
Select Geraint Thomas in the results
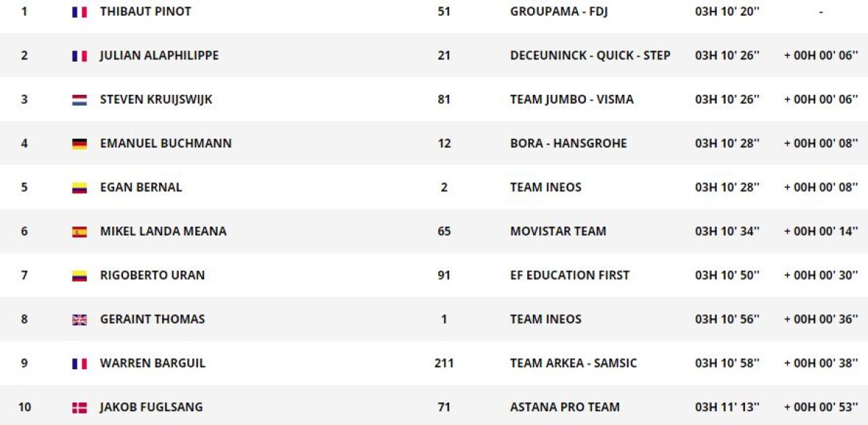152,319
